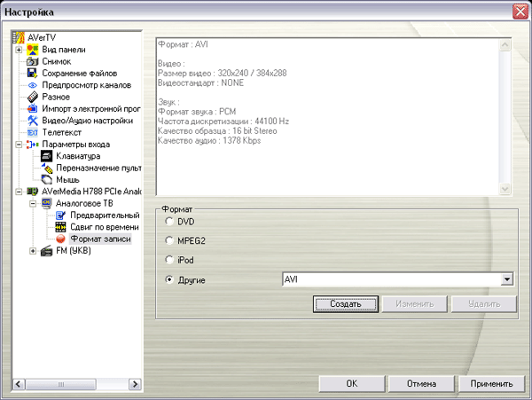The height and width of the screenshot is (400, 532).
Task: Click tree horizontal scrollbar right arrow
Action: 135,384
